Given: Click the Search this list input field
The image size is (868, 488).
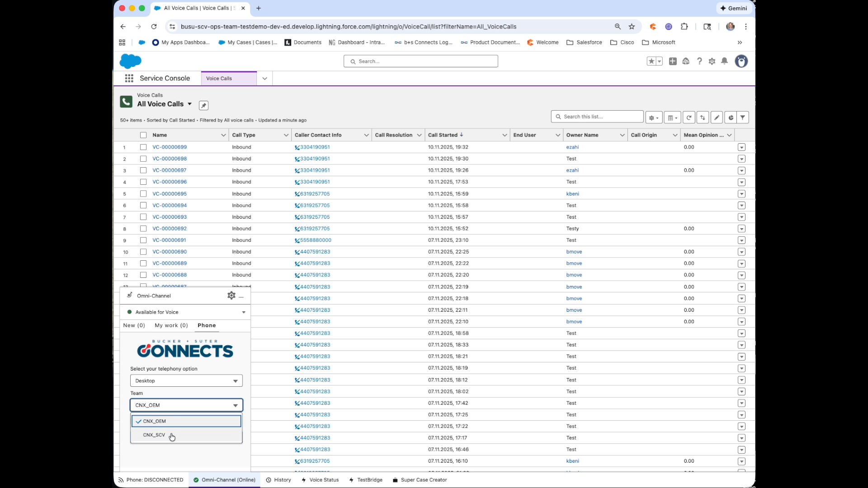Looking at the screenshot, I should pyautogui.click(x=597, y=116).
